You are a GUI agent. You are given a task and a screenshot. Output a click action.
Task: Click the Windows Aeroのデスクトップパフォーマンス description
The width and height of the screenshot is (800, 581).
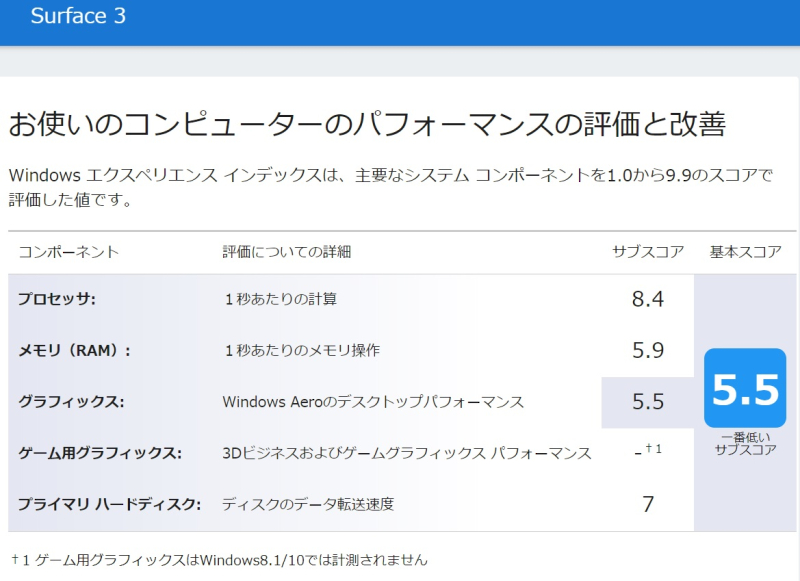(x=373, y=402)
